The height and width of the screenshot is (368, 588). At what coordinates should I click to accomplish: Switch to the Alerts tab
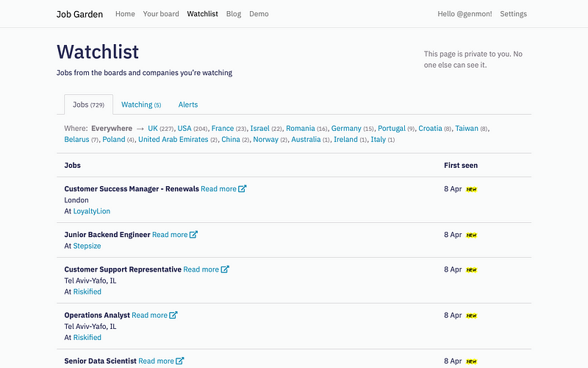coord(188,105)
